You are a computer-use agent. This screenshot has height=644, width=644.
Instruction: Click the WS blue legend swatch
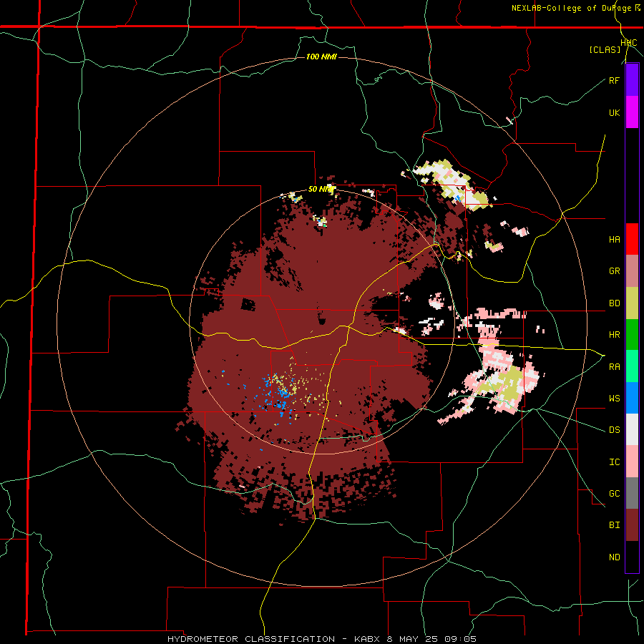pyautogui.click(x=632, y=398)
